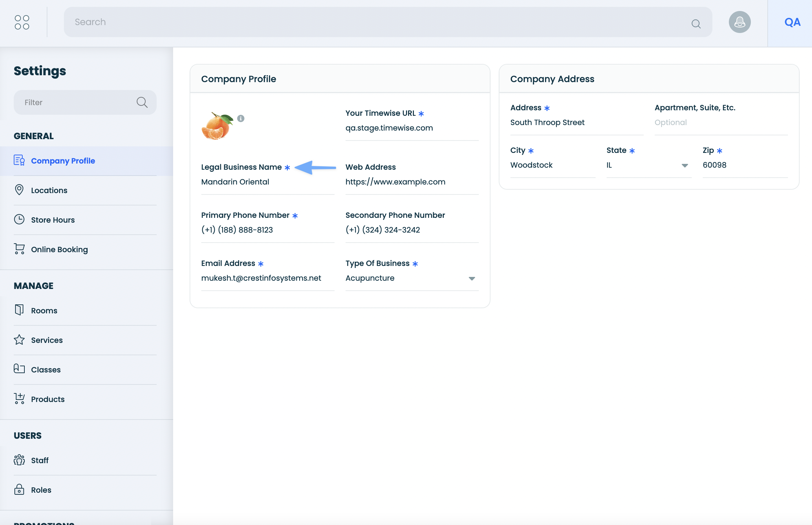
Task: Click the Roles lock icon
Action: [x=19, y=490]
